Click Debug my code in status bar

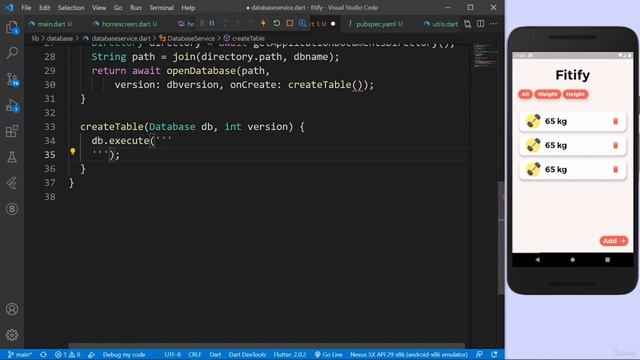[x=124, y=355]
